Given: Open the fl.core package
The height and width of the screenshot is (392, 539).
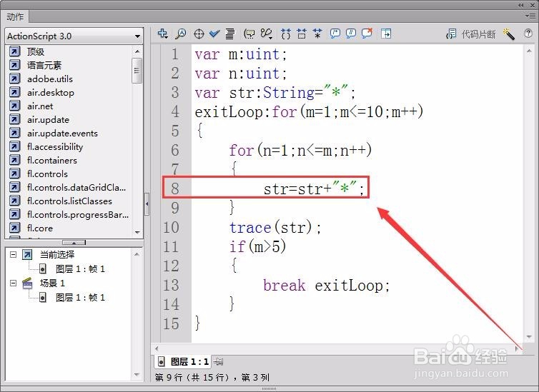Looking at the screenshot, I should point(40,228).
